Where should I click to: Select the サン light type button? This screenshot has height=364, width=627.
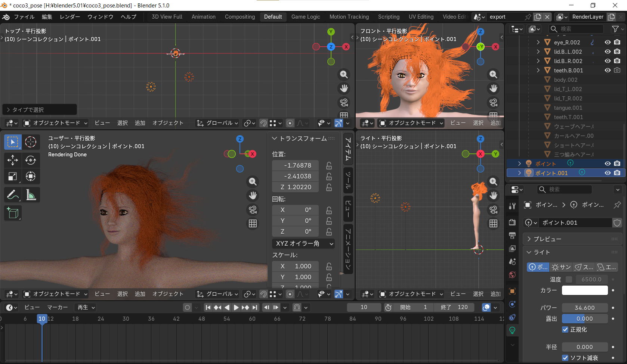point(561,267)
